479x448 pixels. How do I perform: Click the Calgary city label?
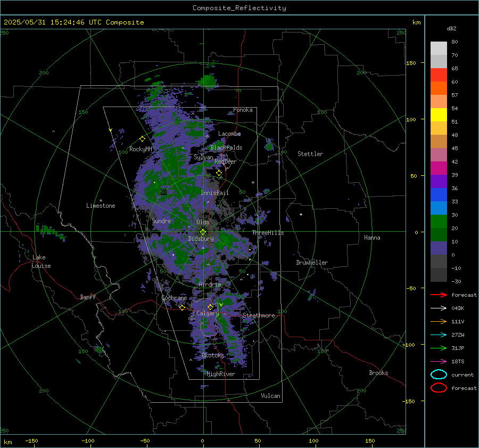(208, 313)
